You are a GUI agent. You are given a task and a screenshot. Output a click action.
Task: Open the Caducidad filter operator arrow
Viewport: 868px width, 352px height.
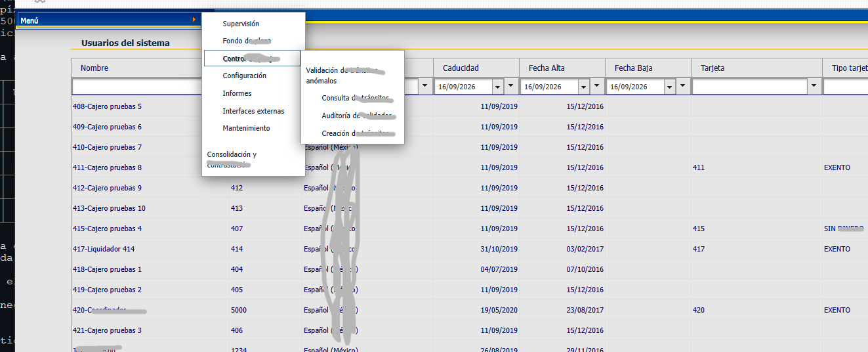click(x=511, y=86)
